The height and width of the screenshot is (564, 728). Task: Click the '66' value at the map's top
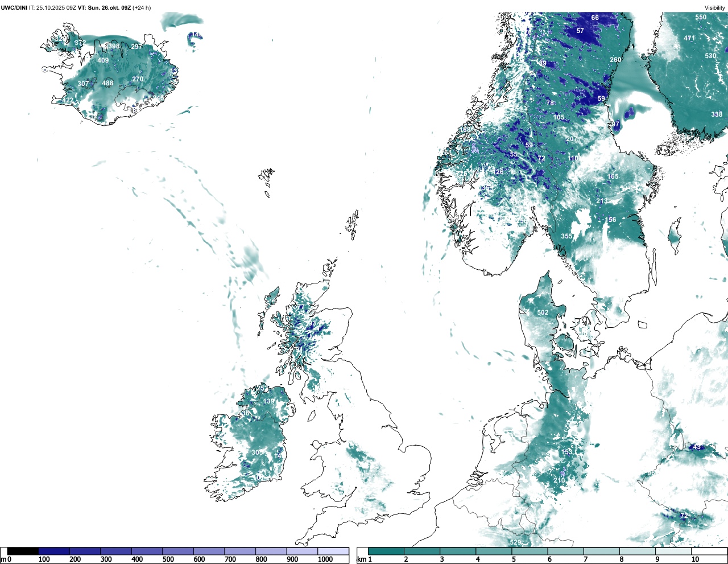click(595, 18)
